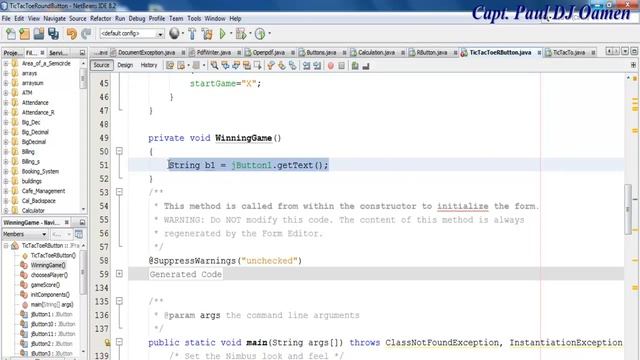
Task: Click the Find Selection magnifier icon
Action: [214, 66]
